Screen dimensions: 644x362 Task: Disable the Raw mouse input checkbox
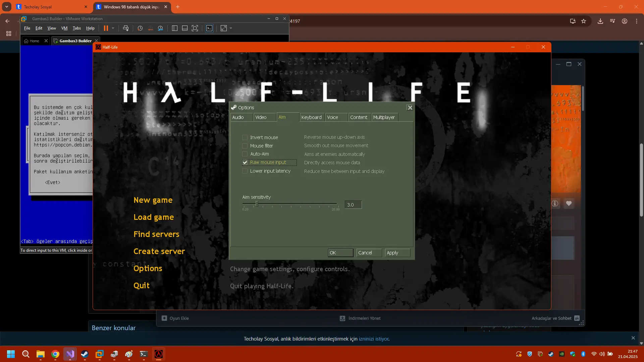[245, 163]
